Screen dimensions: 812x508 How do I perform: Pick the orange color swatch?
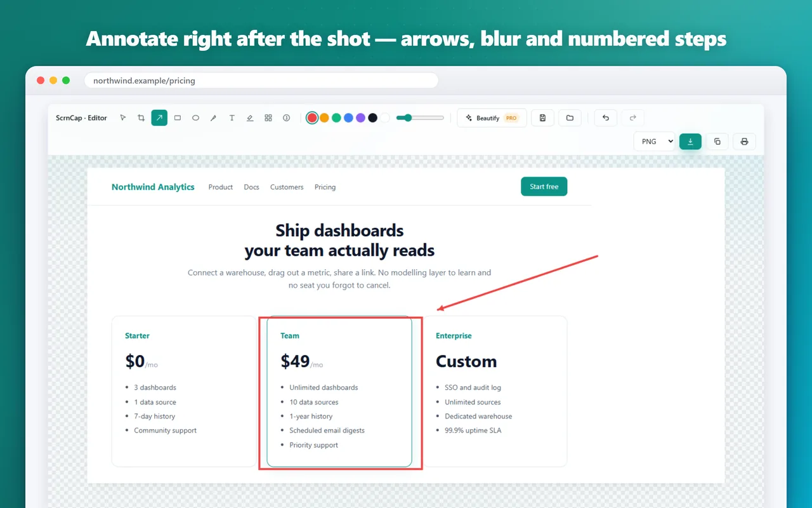coord(324,117)
